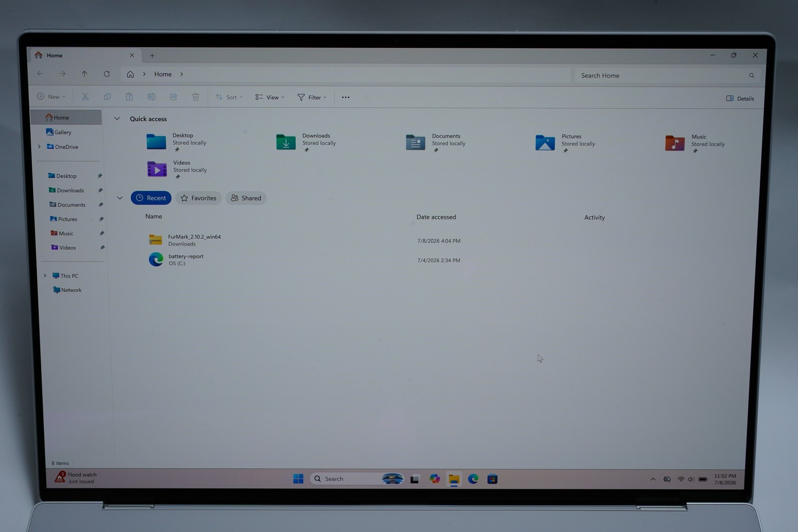The image size is (798, 532).
Task: Click the Copy icon in toolbar
Action: 107,97
